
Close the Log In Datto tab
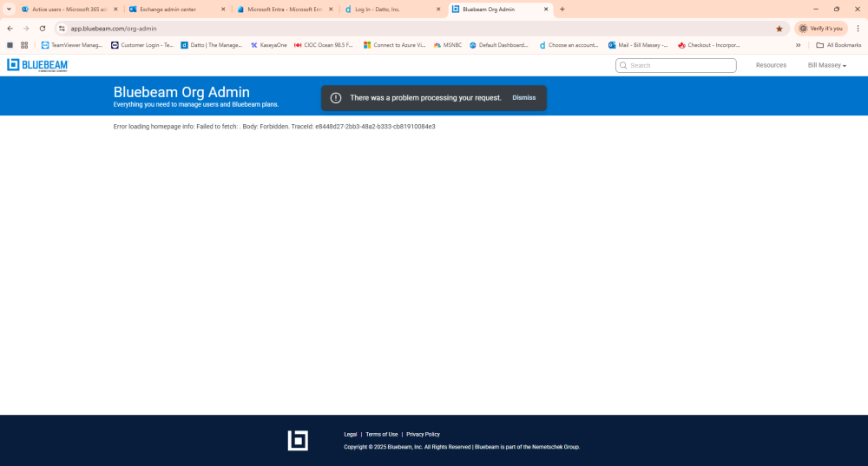coord(438,10)
